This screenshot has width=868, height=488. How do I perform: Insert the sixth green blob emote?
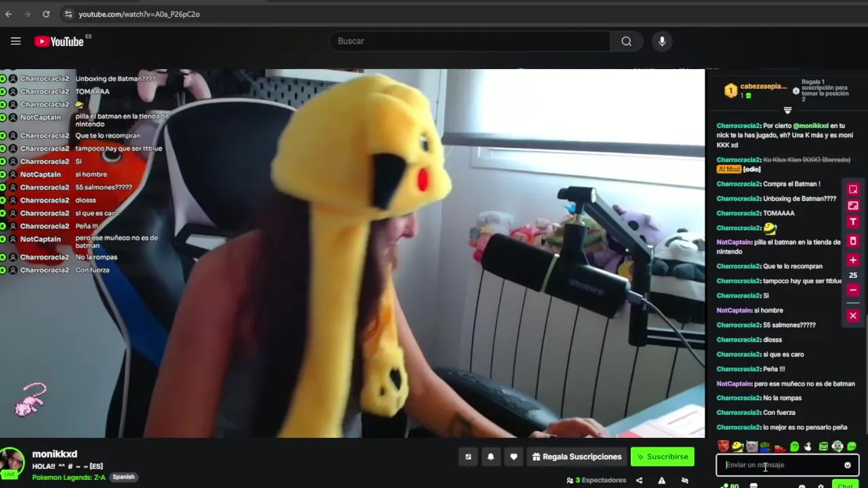(794, 446)
